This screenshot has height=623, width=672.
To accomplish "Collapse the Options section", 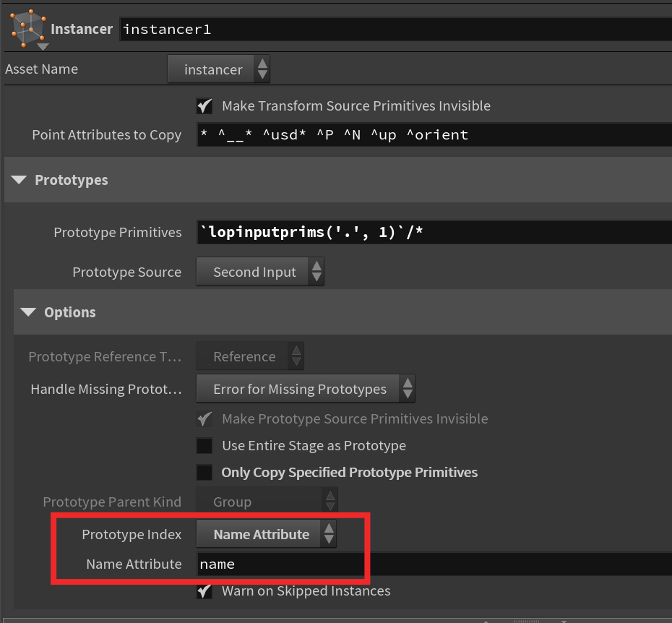I will pos(28,312).
